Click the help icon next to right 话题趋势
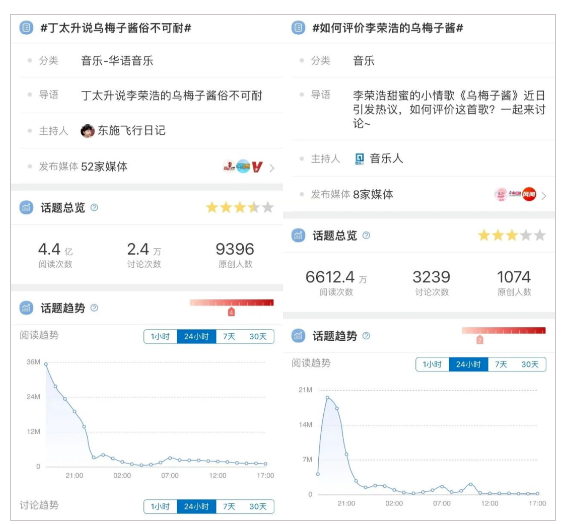 coord(366,335)
